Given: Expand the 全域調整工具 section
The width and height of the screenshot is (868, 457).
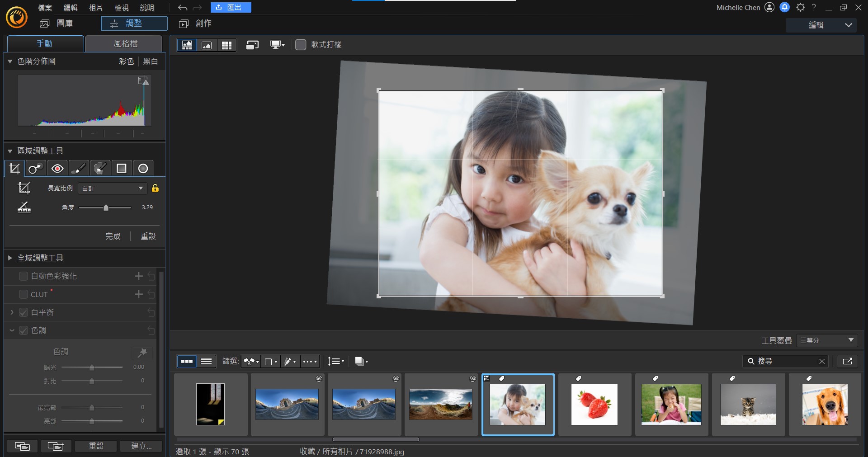Looking at the screenshot, I should click(10, 258).
